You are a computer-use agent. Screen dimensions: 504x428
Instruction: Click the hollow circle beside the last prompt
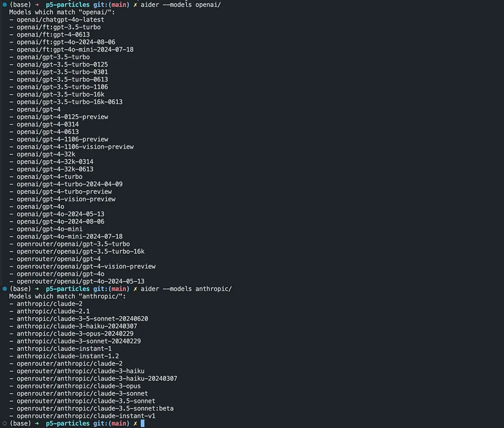click(x=4, y=424)
